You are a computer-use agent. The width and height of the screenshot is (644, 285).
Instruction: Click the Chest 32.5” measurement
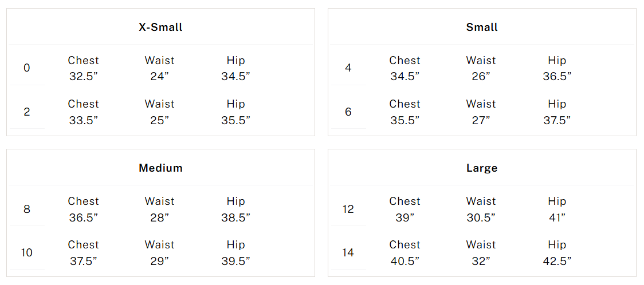(83, 68)
